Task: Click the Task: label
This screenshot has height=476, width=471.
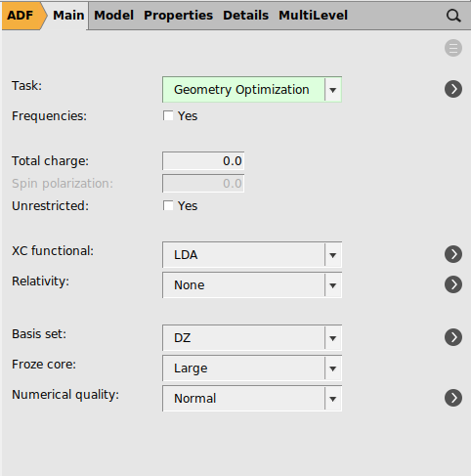Action: pos(27,86)
